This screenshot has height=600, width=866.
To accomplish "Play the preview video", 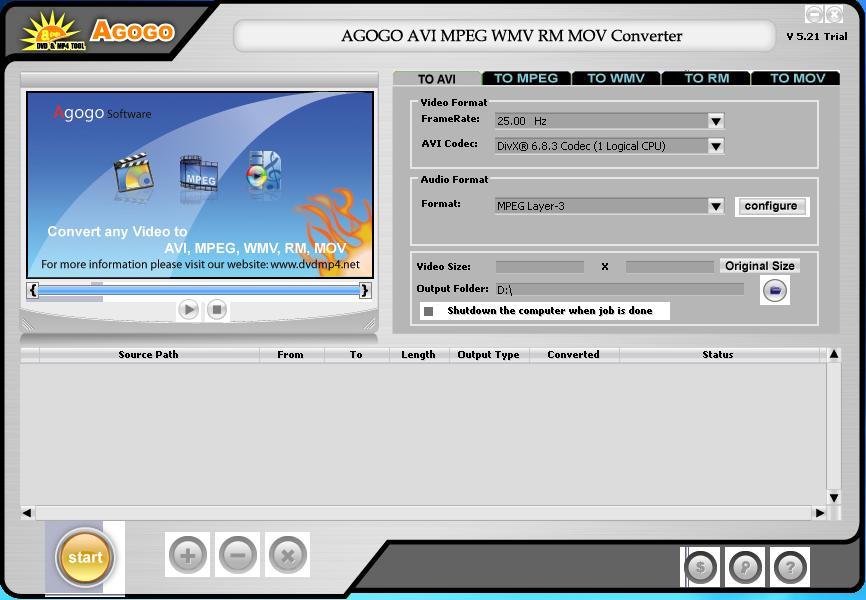I will [188, 310].
